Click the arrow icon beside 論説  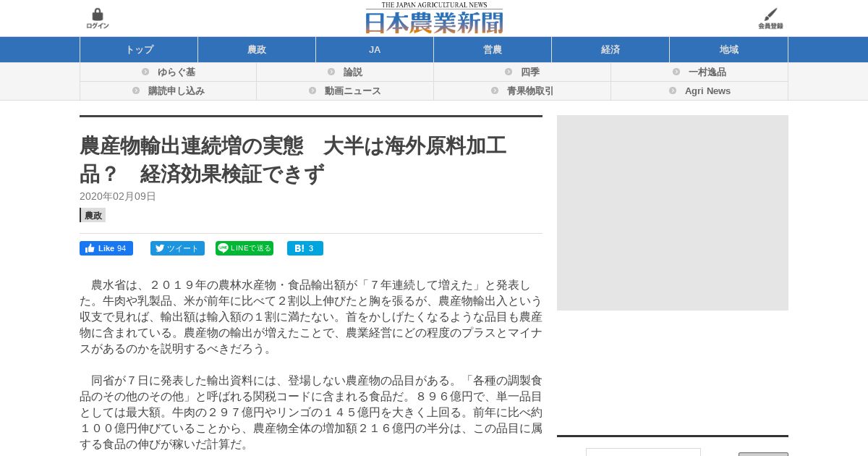[331, 72]
